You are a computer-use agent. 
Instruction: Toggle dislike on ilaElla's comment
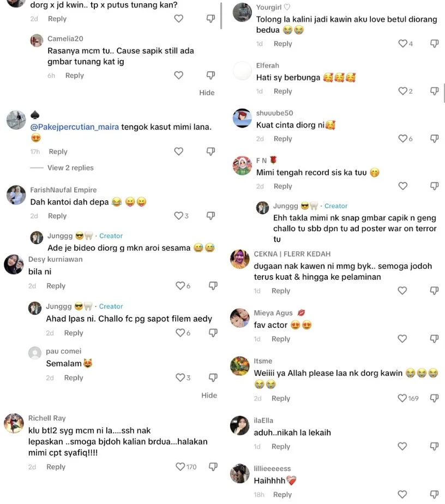435,446
